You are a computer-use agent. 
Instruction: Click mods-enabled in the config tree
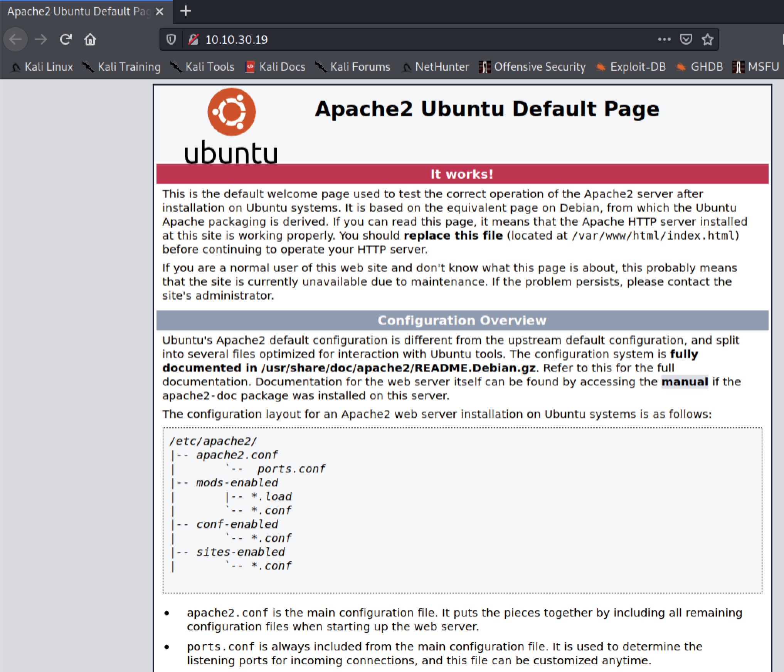(237, 483)
